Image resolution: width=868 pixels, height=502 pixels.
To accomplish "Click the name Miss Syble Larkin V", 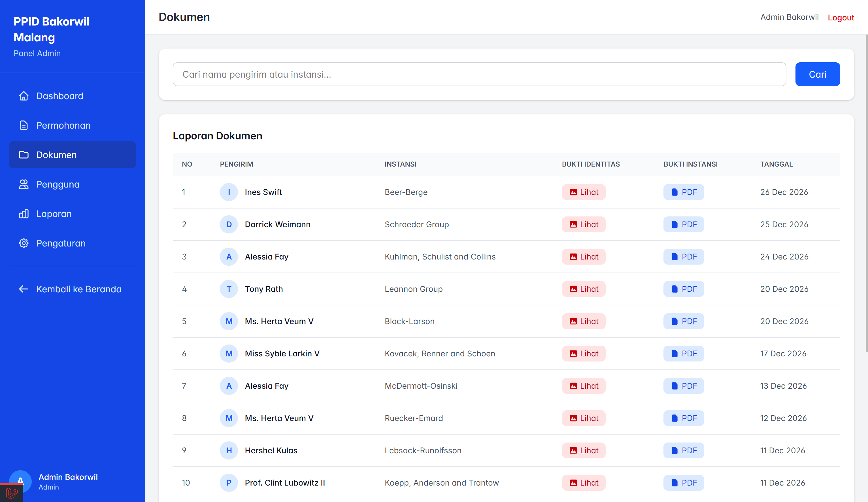I will pos(282,354).
